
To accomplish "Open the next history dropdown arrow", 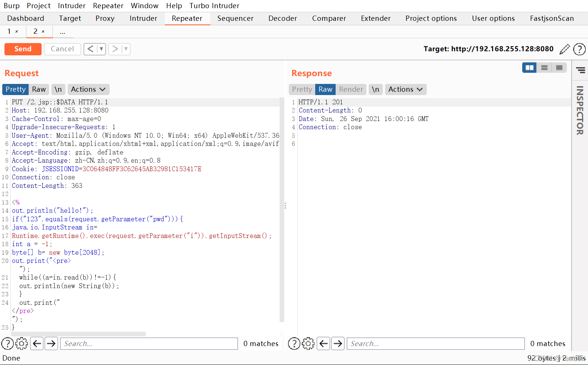I will pyautogui.click(x=126, y=49).
